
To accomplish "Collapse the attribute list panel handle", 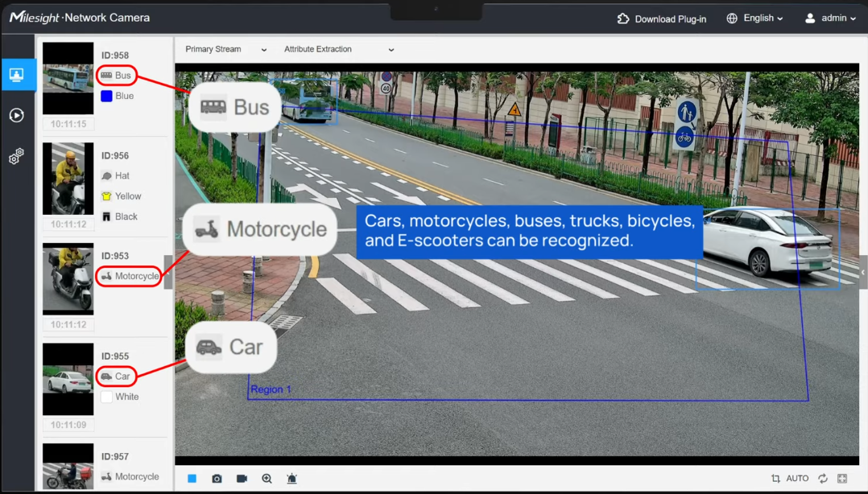I will (168, 272).
